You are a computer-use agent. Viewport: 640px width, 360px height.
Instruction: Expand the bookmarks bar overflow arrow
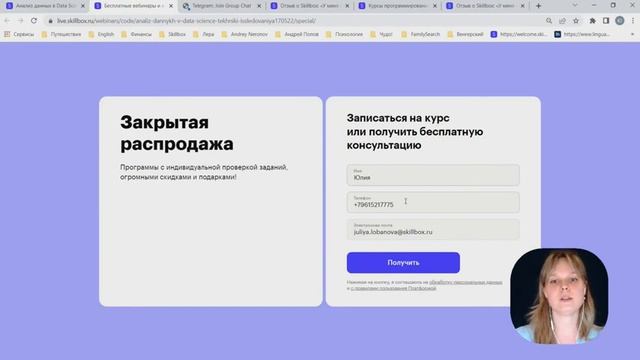(x=633, y=34)
